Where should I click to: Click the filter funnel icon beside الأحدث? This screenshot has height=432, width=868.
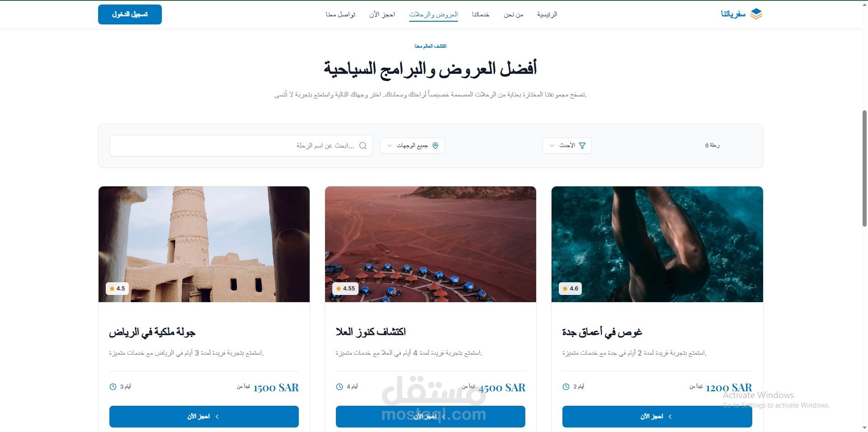[x=582, y=146]
